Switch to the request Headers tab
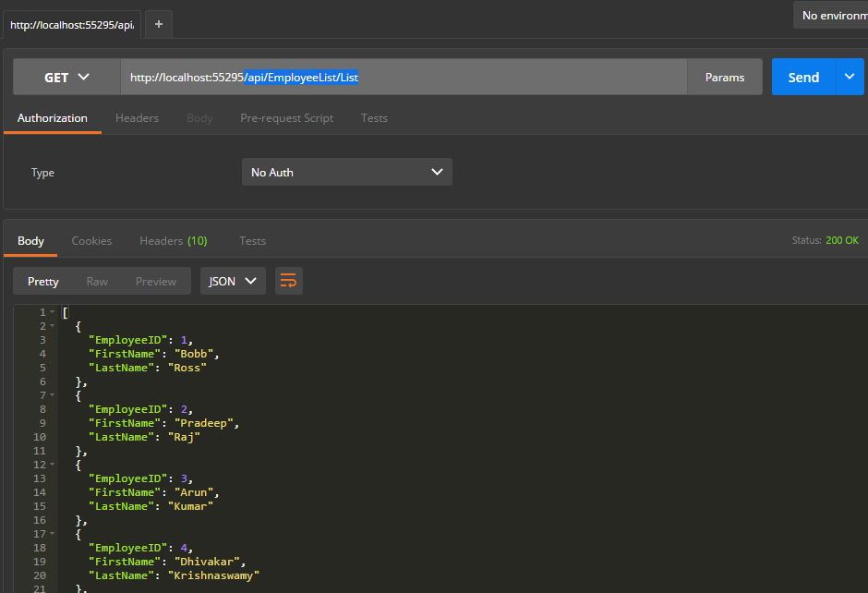The width and height of the screenshot is (868, 593). (137, 118)
